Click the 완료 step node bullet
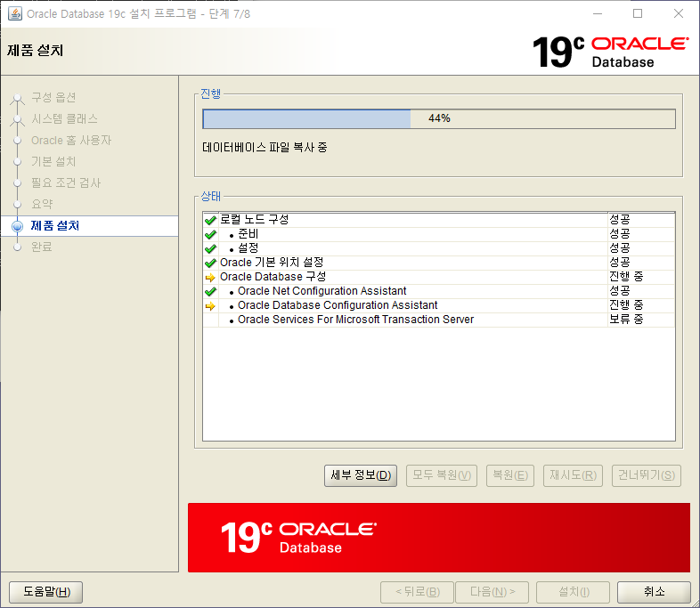Image resolution: width=700 pixels, height=608 pixels. pos(18,247)
